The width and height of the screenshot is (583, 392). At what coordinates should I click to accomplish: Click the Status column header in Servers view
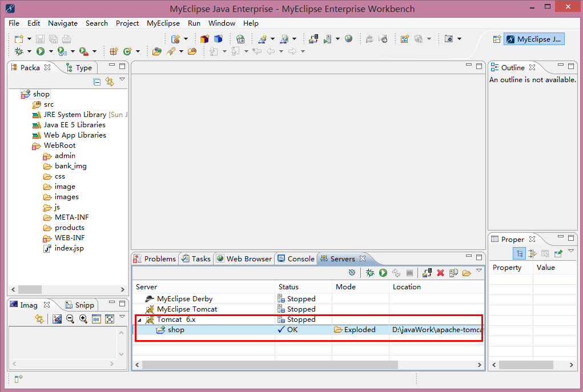(303, 287)
